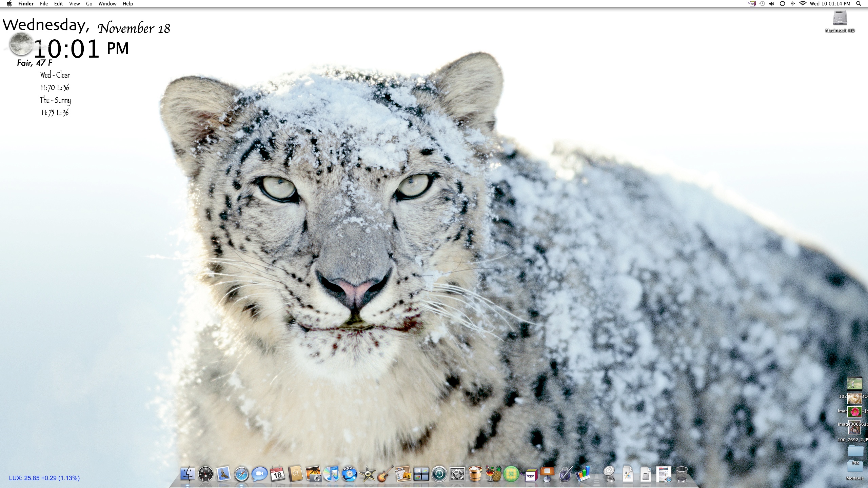Open iCal calendar showing 18
Screen dimensions: 868x488
[x=278, y=473]
